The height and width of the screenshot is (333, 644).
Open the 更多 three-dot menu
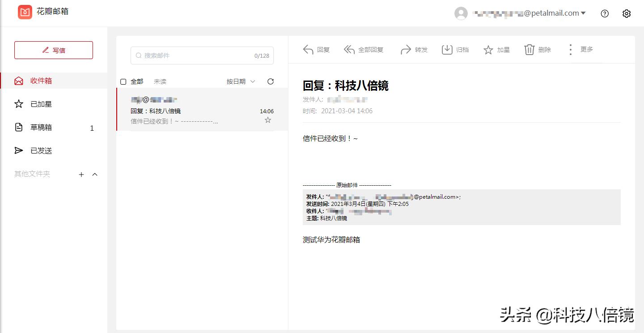click(570, 50)
